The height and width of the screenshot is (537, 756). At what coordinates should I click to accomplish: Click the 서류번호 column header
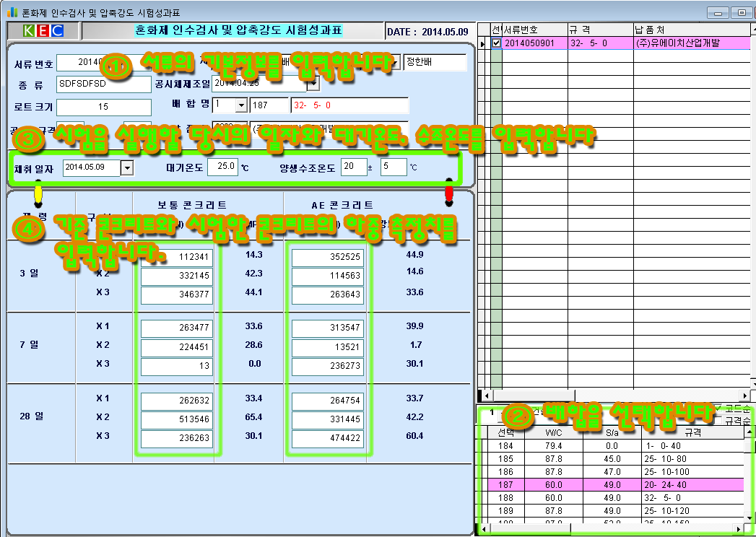coord(535,30)
